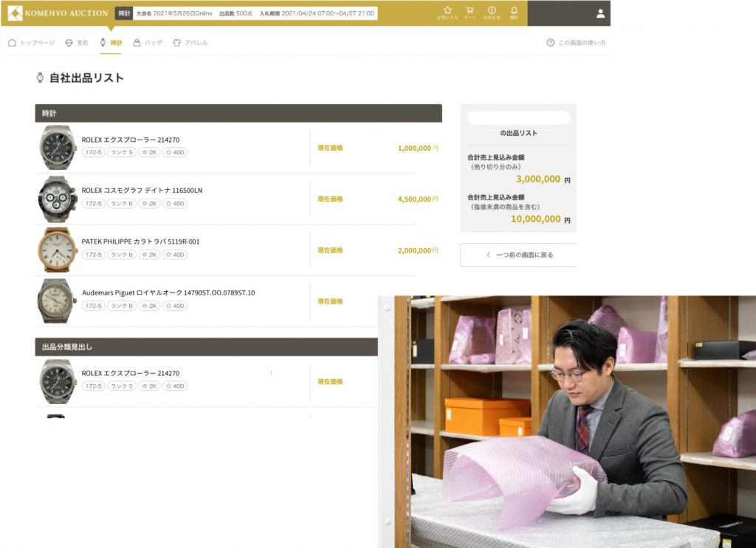The image size is (756, 548).
Task: Click the 4,500,000円 current price
Action: pos(418,199)
